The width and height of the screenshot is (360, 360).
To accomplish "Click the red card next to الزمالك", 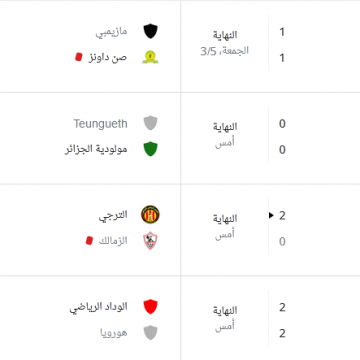I will point(89,240).
